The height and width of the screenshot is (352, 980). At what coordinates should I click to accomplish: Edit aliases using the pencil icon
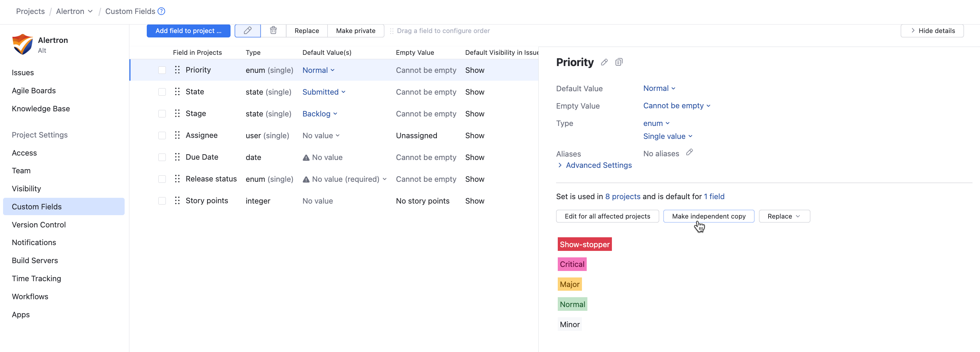(689, 153)
